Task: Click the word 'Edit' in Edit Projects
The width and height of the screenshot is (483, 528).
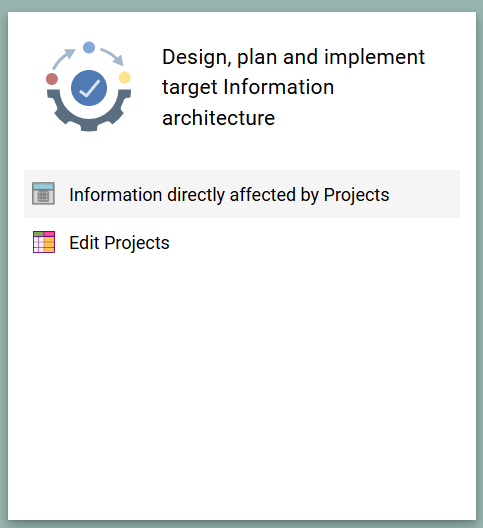Action: click(x=84, y=242)
